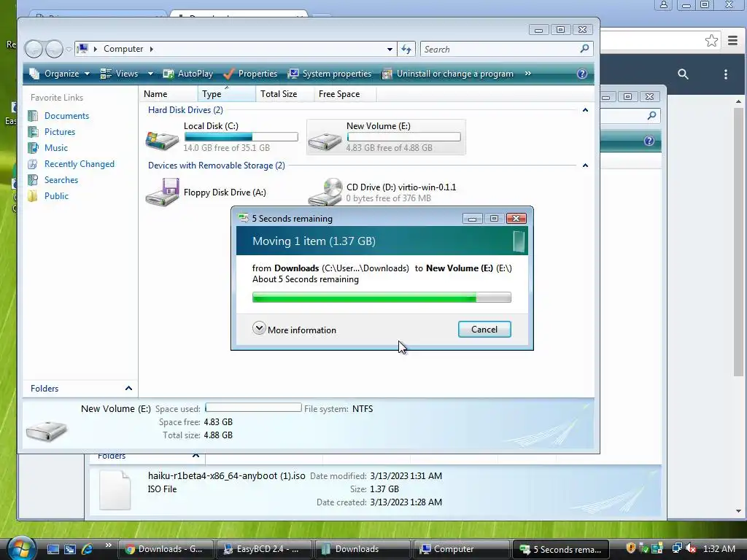Click search magnifier in Downloads window behind

(651, 115)
